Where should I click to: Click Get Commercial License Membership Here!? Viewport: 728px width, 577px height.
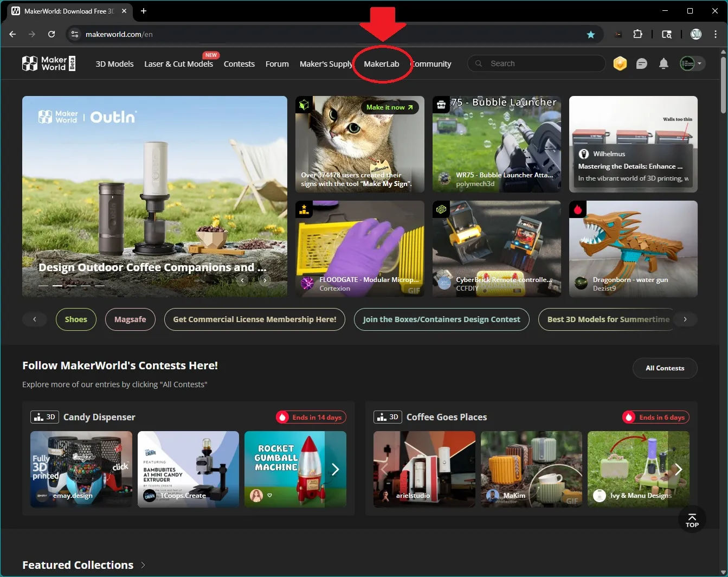(255, 319)
